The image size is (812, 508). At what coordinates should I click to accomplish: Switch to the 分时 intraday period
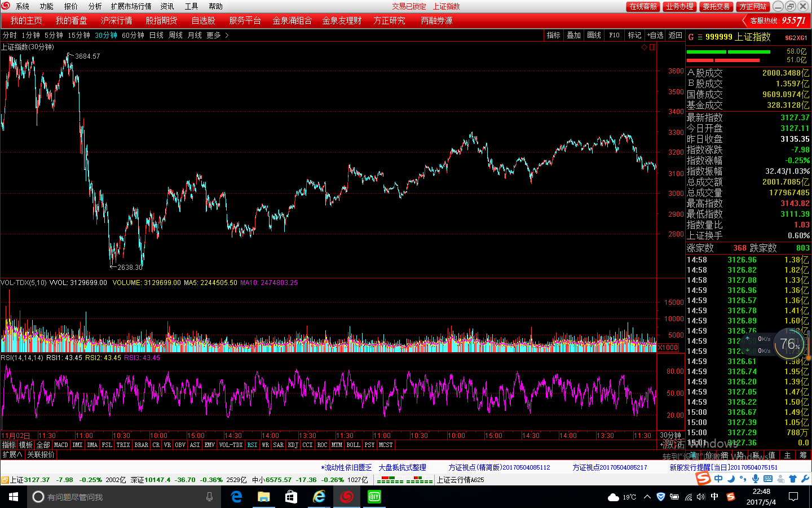pyautogui.click(x=10, y=35)
